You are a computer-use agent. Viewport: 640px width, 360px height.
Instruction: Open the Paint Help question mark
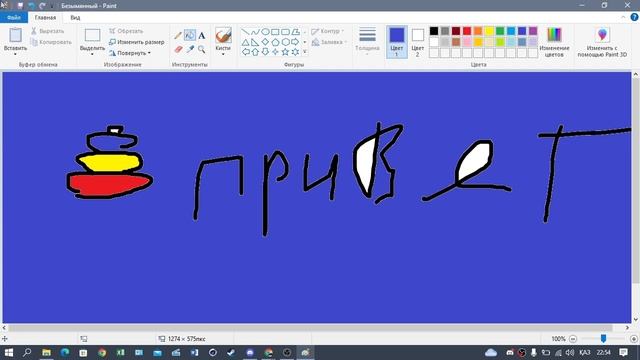[634, 17]
